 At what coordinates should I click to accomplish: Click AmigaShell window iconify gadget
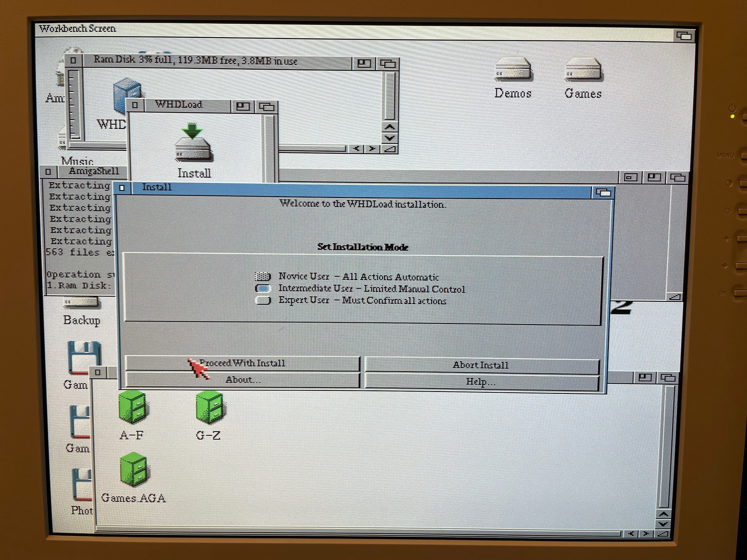(630, 178)
